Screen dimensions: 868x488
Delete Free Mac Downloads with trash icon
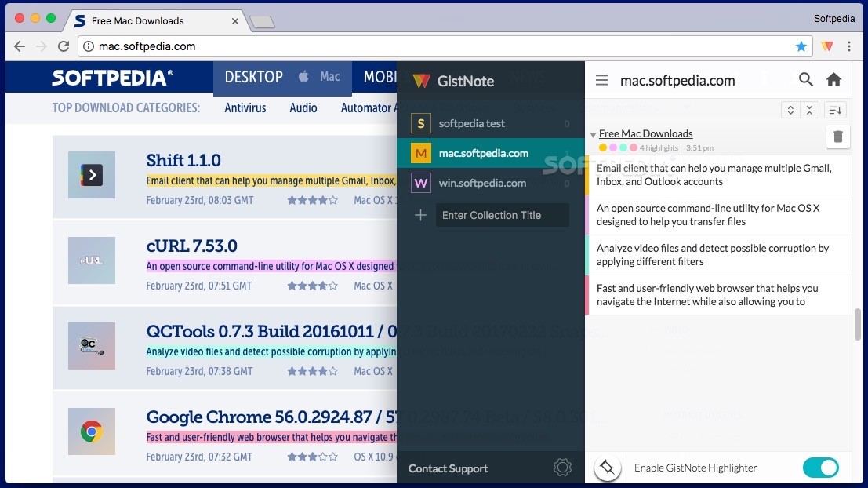[x=837, y=137]
